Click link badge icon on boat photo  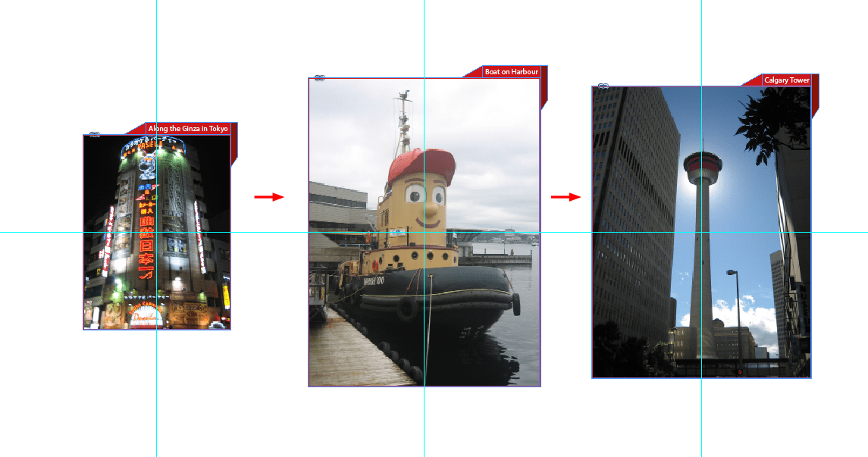(x=319, y=78)
